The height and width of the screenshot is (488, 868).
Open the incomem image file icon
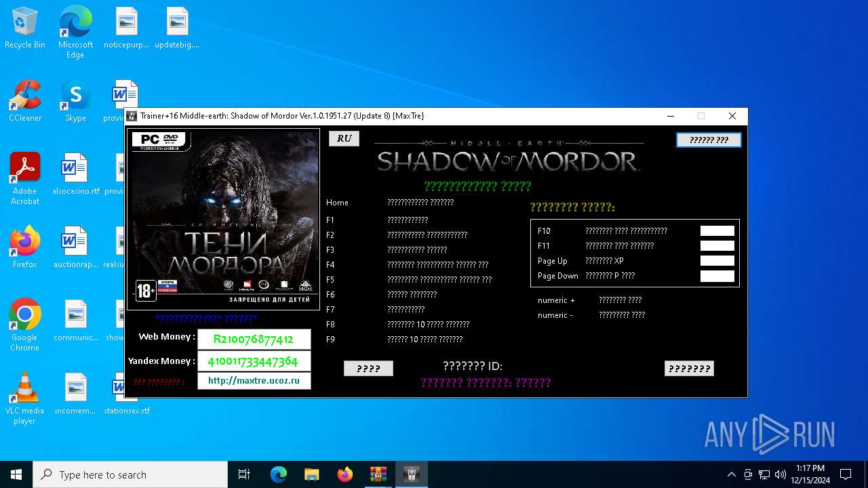tap(75, 394)
